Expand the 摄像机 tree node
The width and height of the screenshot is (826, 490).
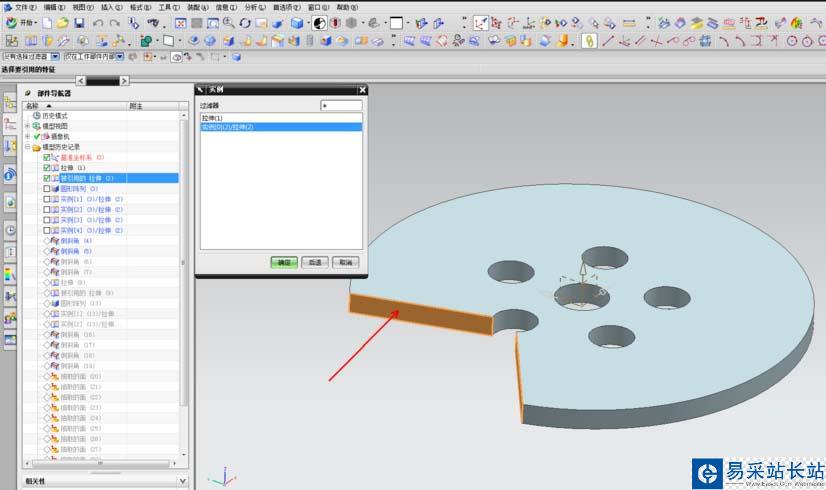[27, 136]
